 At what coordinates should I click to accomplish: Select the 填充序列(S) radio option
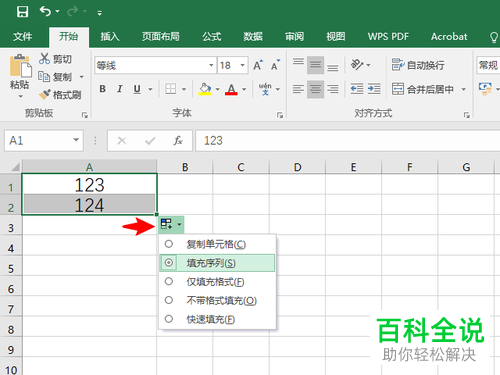(x=217, y=263)
